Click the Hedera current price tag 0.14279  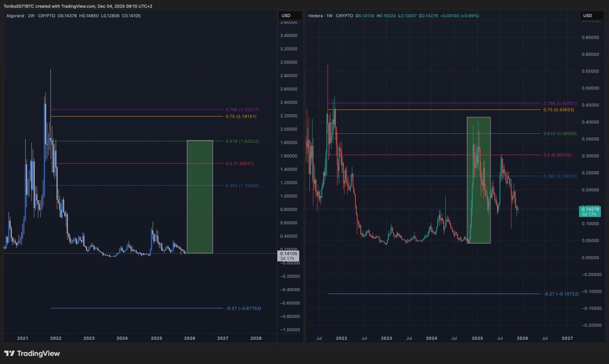point(590,209)
